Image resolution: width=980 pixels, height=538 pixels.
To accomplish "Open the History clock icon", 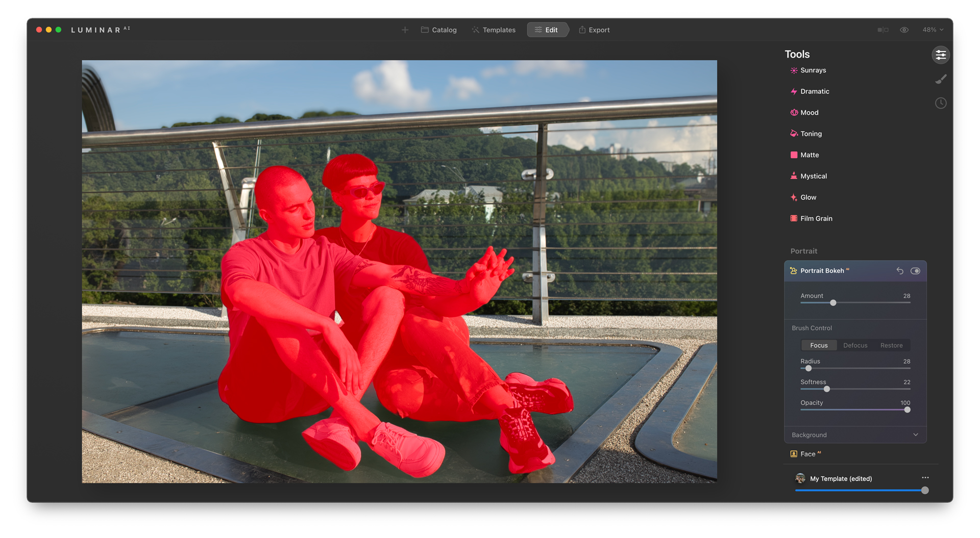I will [941, 104].
